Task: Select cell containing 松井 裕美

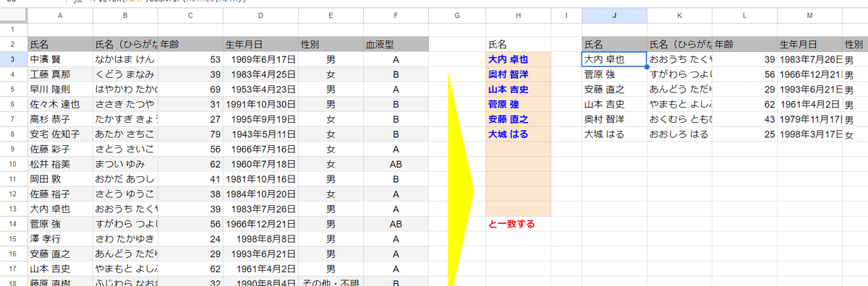Action: click(x=59, y=164)
